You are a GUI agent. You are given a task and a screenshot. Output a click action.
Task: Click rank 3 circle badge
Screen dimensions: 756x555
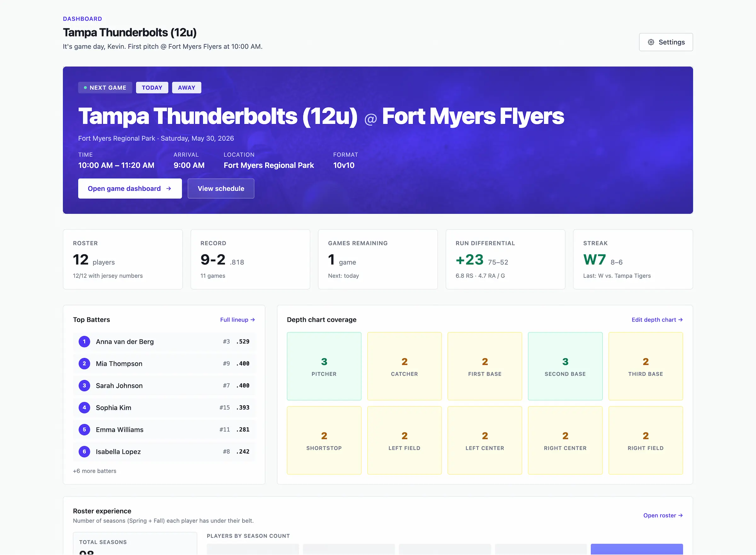pyautogui.click(x=84, y=385)
